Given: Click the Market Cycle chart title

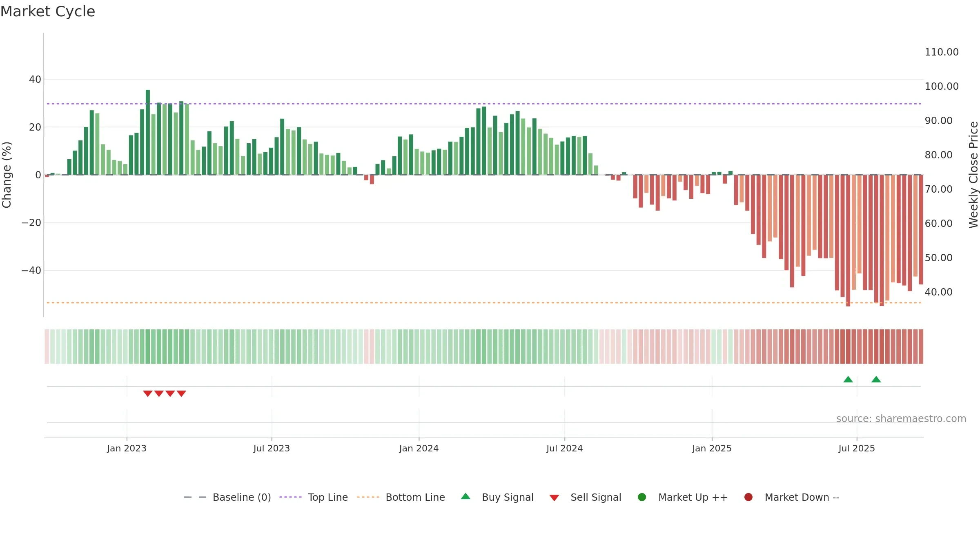Looking at the screenshot, I should tap(48, 11).
